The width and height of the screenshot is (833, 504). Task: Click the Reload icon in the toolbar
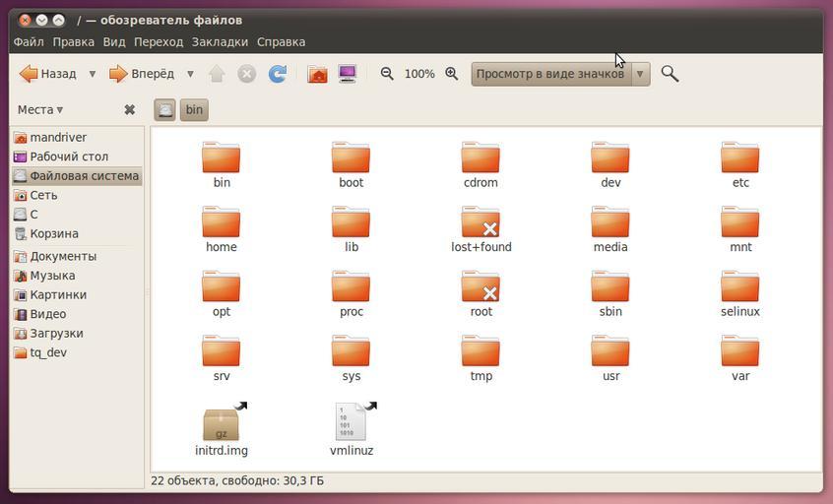point(278,74)
